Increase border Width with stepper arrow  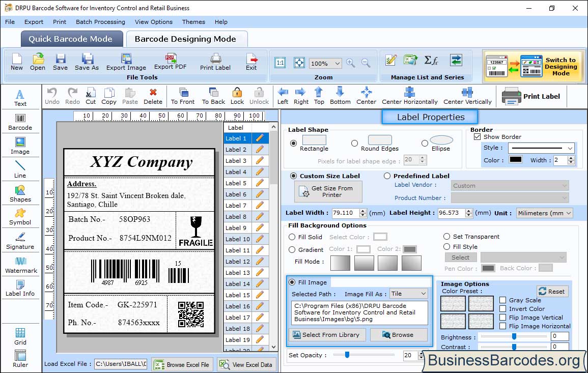tap(571, 158)
